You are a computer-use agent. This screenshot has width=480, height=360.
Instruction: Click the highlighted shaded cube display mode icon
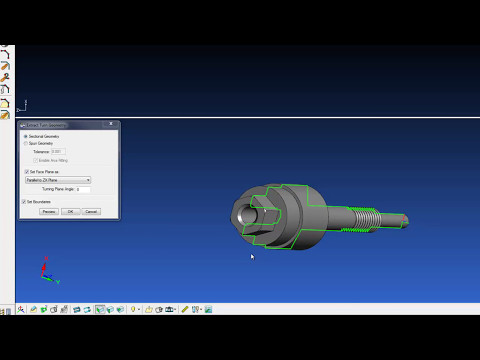(100, 309)
